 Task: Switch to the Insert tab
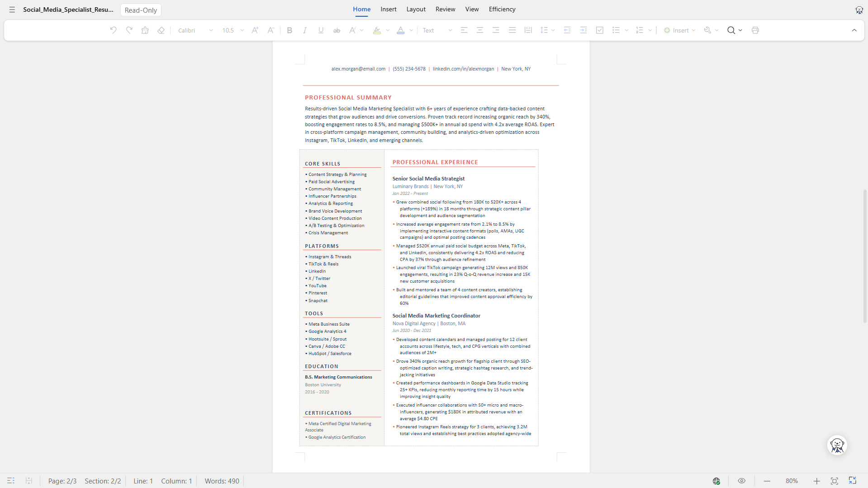(x=388, y=9)
